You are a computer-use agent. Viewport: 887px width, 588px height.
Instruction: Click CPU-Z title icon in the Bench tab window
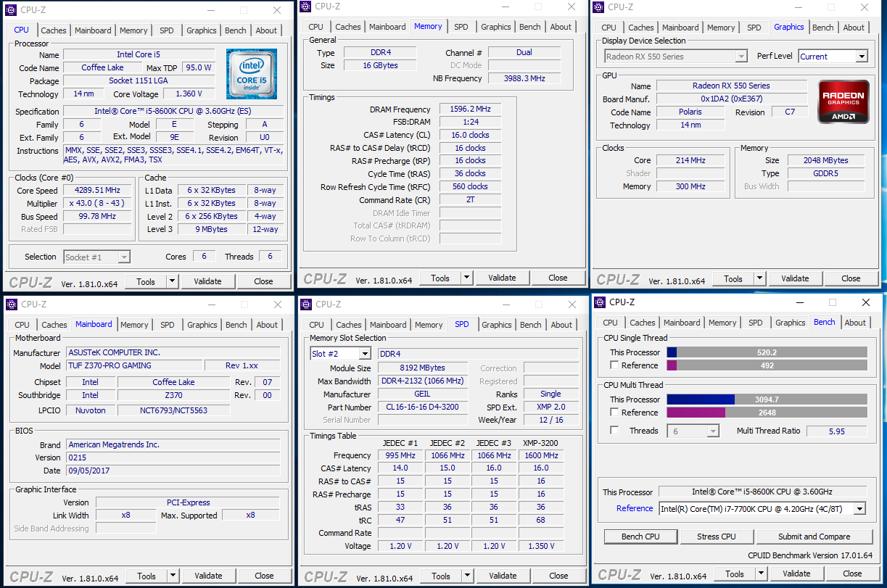click(x=601, y=302)
